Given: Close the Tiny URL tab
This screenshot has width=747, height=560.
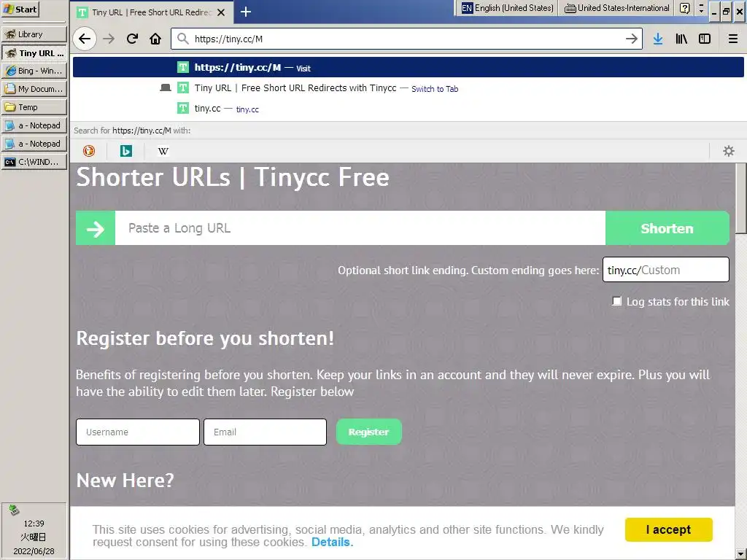Looking at the screenshot, I should pyautogui.click(x=221, y=12).
